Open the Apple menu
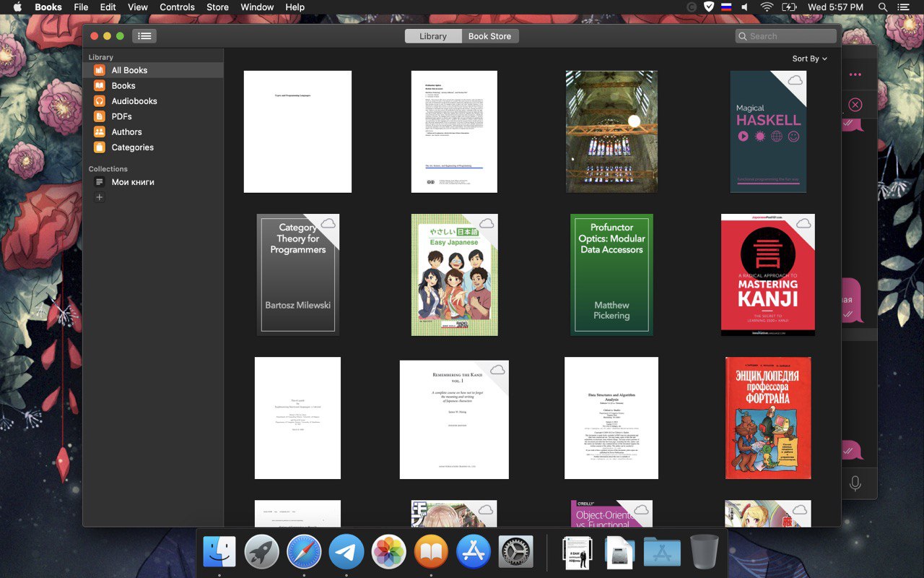The image size is (924, 578). [17, 7]
